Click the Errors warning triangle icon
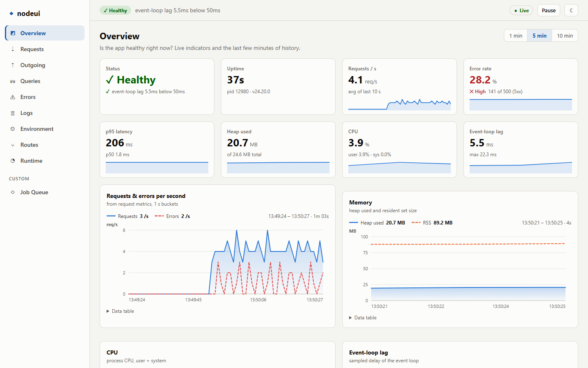Image resolution: width=588 pixels, height=368 pixels. [13, 97]
